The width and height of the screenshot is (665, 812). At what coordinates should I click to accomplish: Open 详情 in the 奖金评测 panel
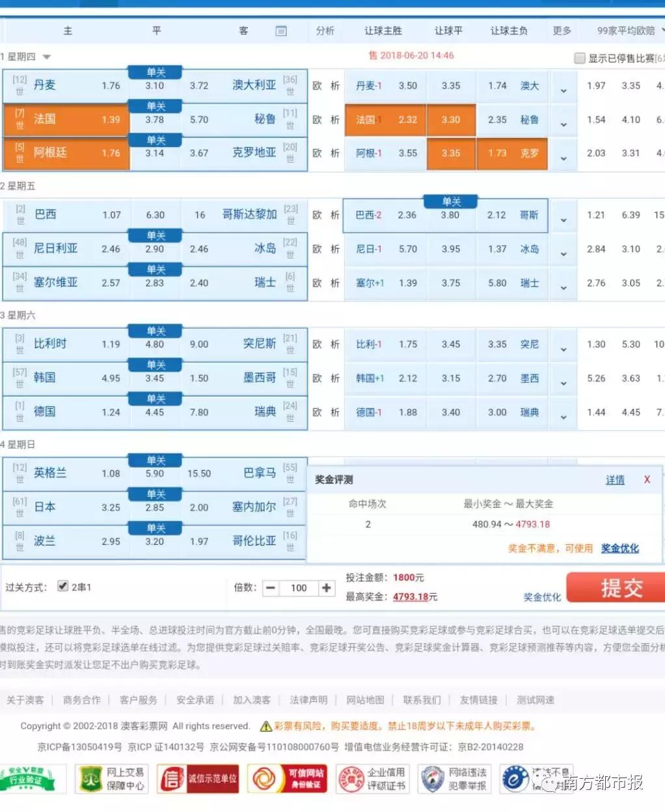pos(614,480)
